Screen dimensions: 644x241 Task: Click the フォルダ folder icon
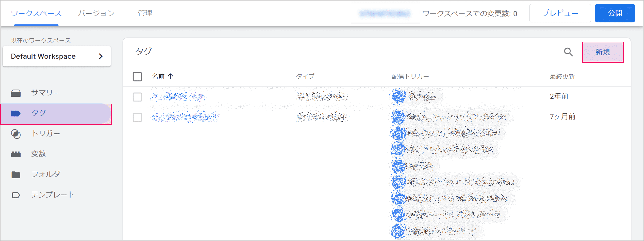[x=16, y=175]
